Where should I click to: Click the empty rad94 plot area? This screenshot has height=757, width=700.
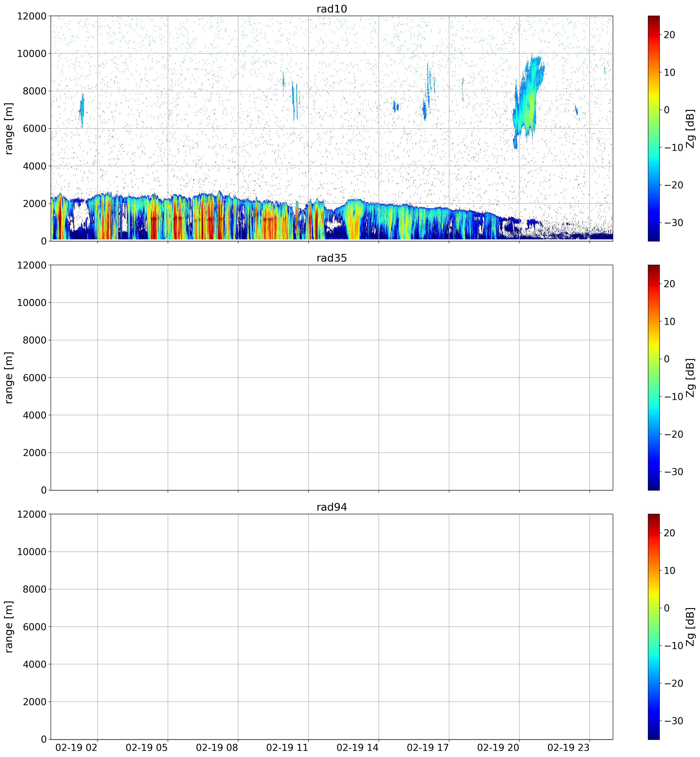click(331, 626)
